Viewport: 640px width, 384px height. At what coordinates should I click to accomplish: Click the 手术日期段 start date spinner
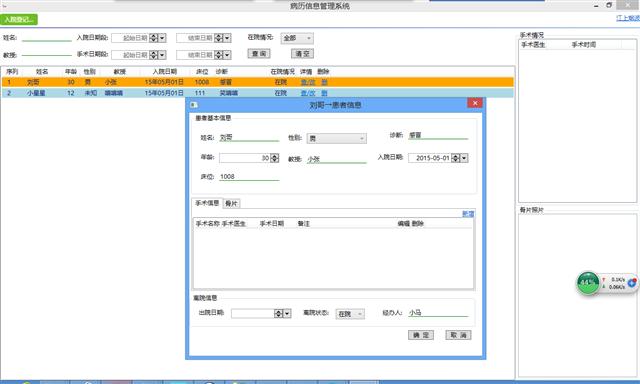[154, 55]
